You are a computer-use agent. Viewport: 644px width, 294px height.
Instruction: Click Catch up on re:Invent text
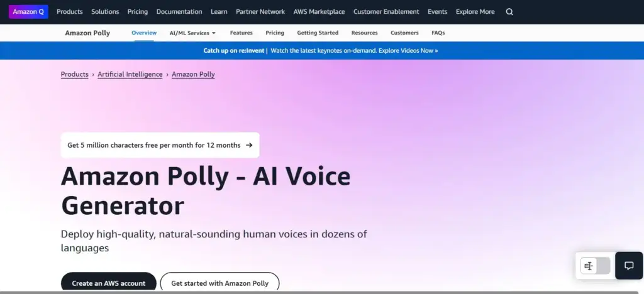coord(234,51)
